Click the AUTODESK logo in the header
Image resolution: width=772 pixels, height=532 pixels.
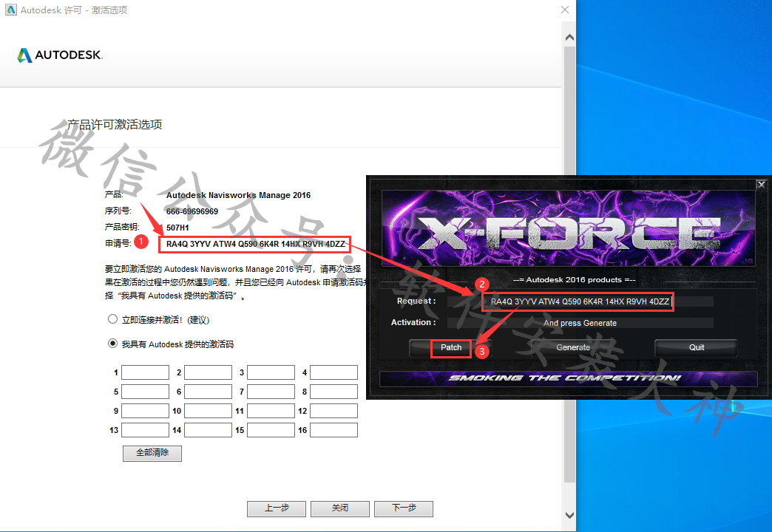coord(60,55)
